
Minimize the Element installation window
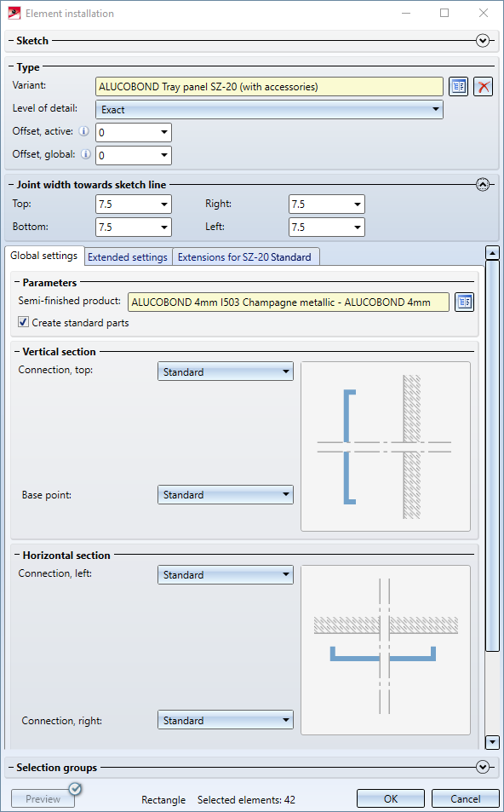[406, 13]
